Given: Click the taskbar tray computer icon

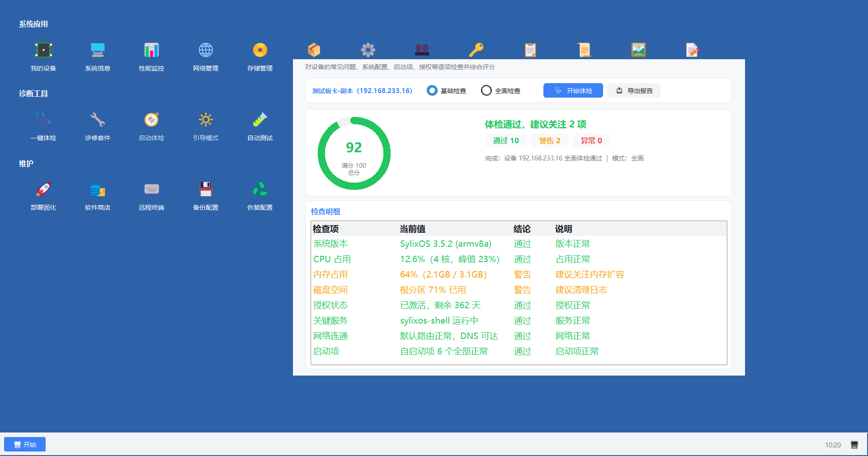Looking at the screenshot, I should [854, 445].
